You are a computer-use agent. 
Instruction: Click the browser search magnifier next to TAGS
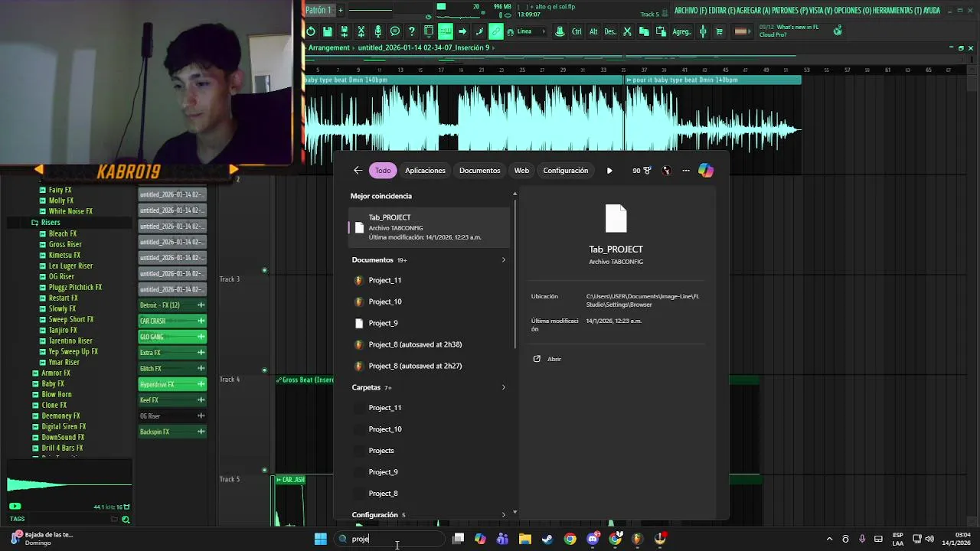pyautogui.click(x=126, y=519)
